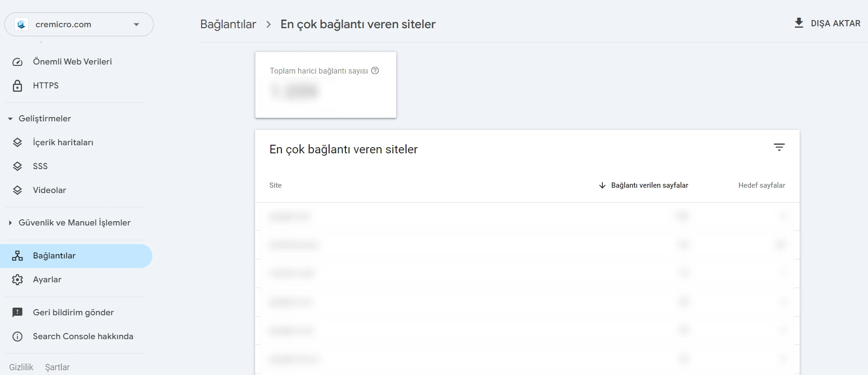
Task: Click the help icon beside Toplam harici bağlantı sayısı
Action: (375, 71)
